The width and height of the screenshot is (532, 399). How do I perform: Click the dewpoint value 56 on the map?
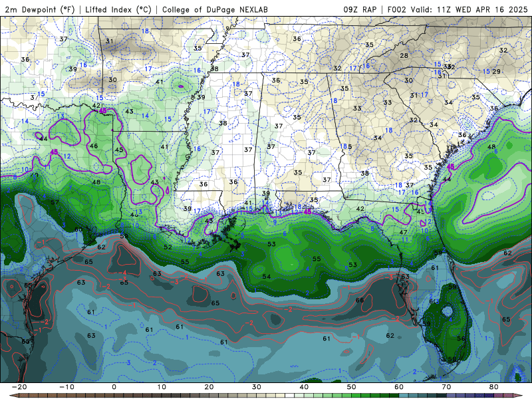pos(461,338)
